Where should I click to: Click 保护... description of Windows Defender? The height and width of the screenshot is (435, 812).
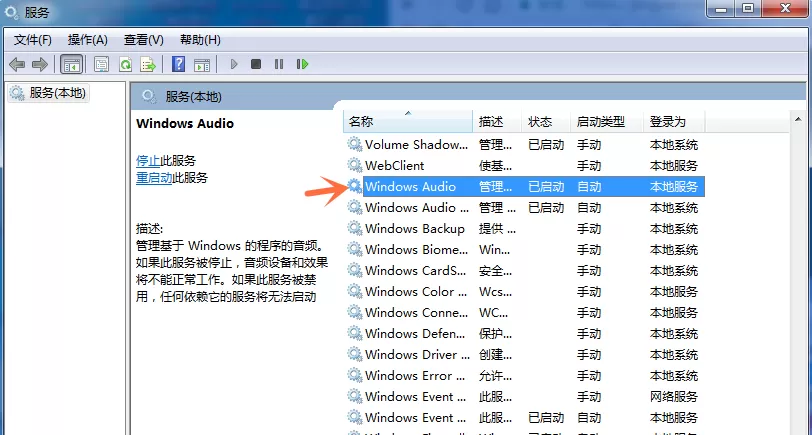tap(495, 334)
